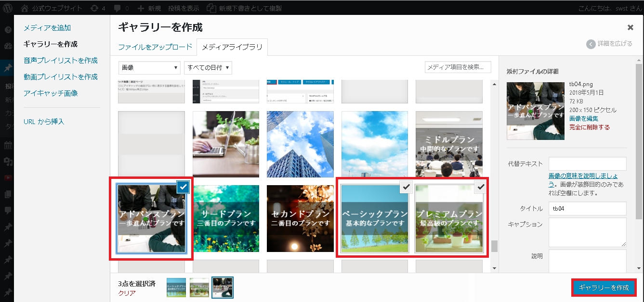Open アイキャッチ画像 option
This screenshot has width=644, height=302.
coord(51,93)
